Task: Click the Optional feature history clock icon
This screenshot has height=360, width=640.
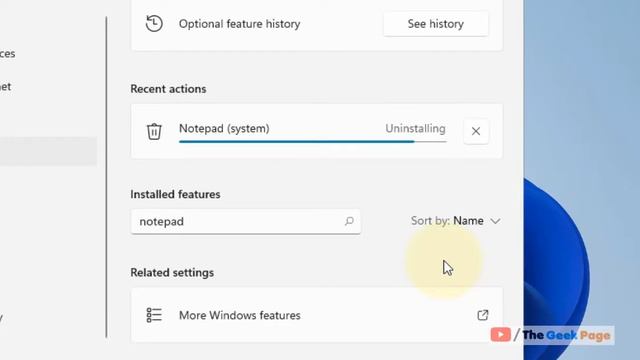Action: 154,24
